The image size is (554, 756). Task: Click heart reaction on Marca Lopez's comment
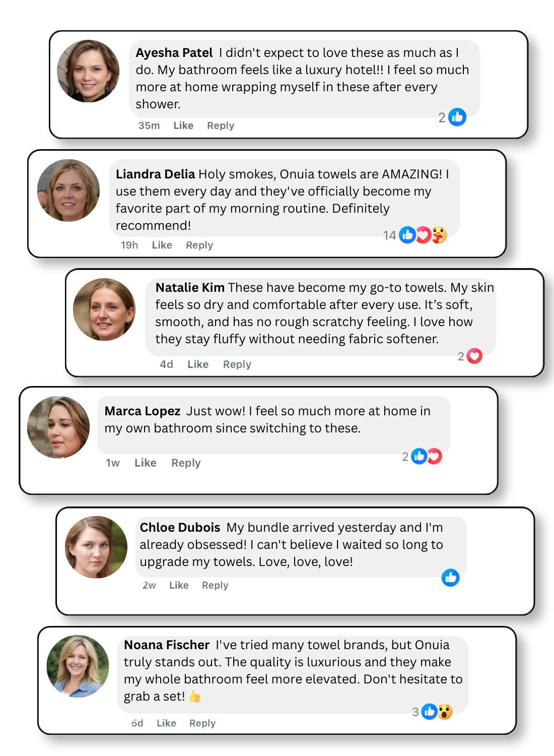pyautogui.click(x=434, y=456)
